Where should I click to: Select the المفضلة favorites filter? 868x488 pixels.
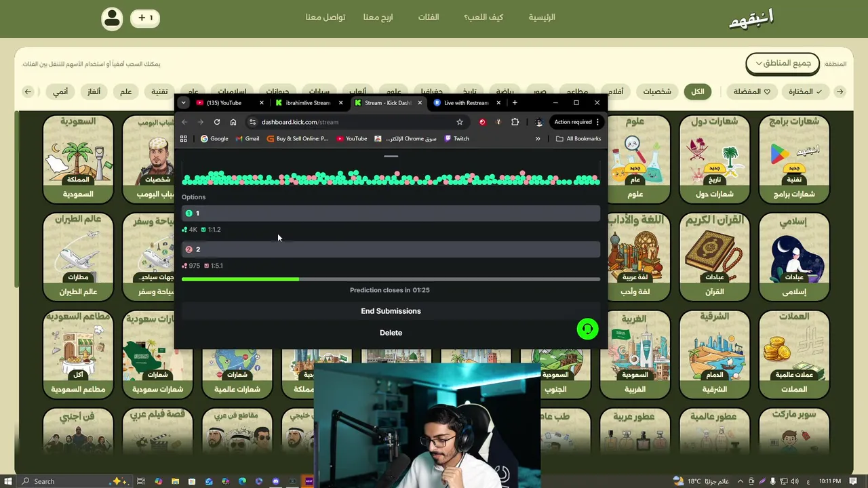click(x=752, y=91)
